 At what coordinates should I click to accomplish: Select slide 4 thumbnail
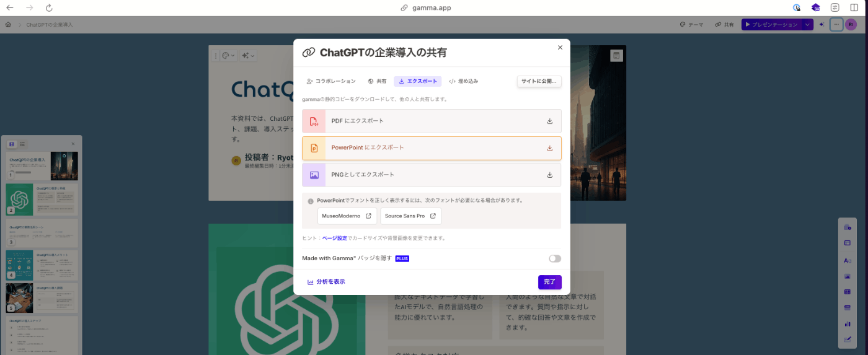(42, 265)
